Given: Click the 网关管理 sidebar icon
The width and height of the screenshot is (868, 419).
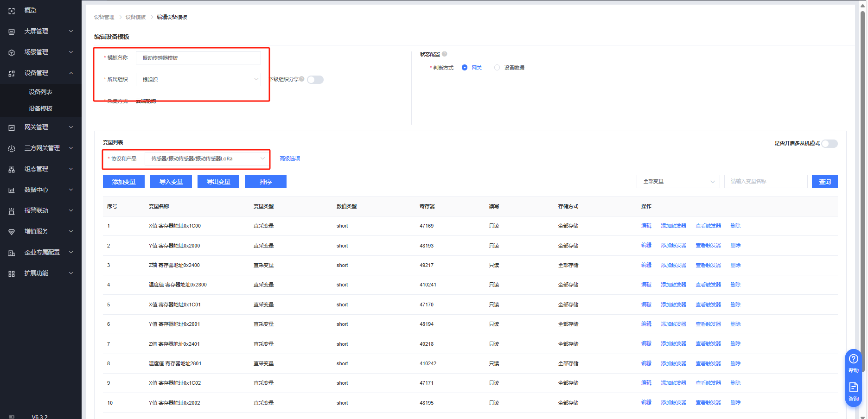Looking at the screenshot, I should [x=12, y=127].
